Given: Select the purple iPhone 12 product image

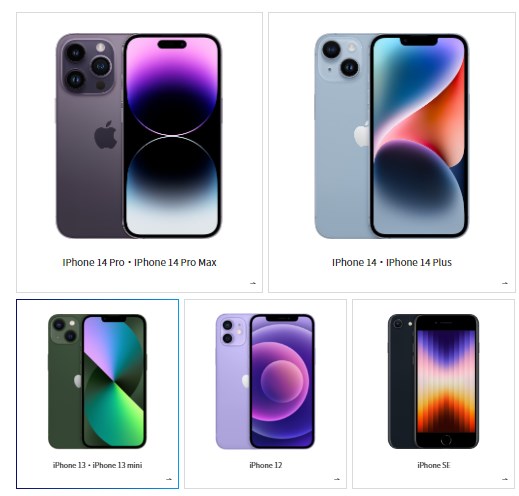Looking at the screenshot, I should click(x=265, y=381).
